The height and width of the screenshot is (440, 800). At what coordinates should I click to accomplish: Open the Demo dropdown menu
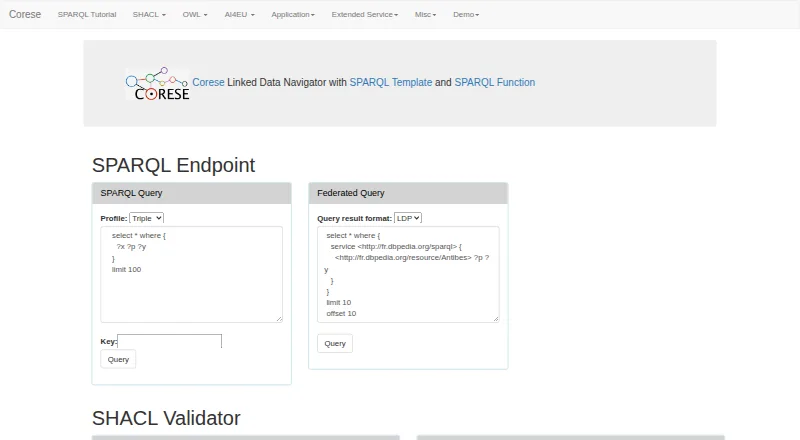coord(466,14)
